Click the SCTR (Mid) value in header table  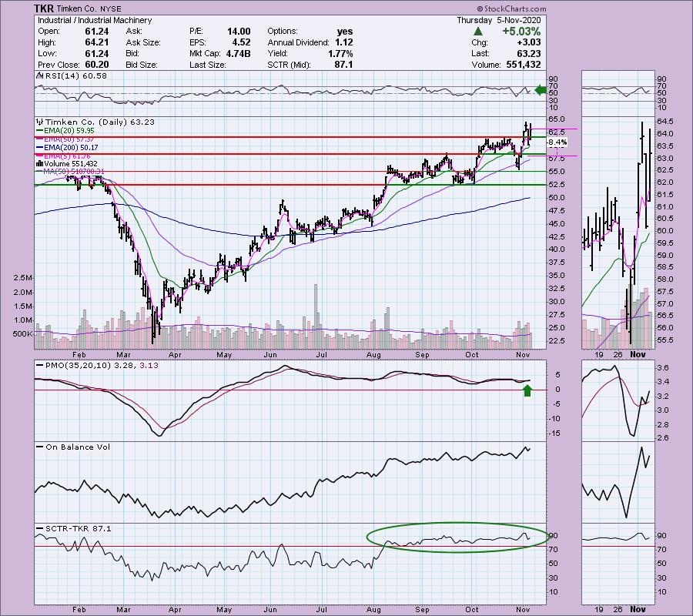pyautogui.click(x=344, y=65)
